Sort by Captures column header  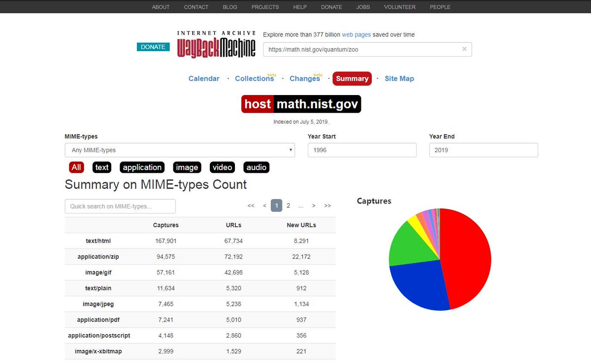[x=166, y=225]
